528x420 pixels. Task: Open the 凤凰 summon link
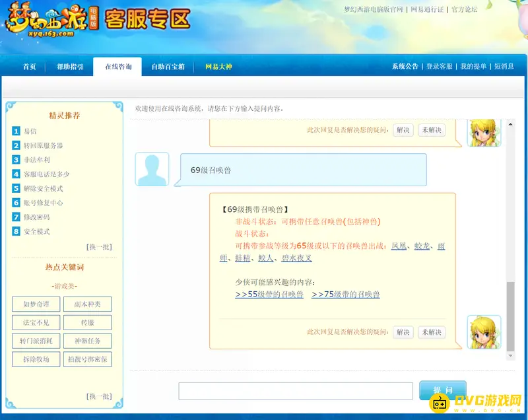tap(399, 246)
